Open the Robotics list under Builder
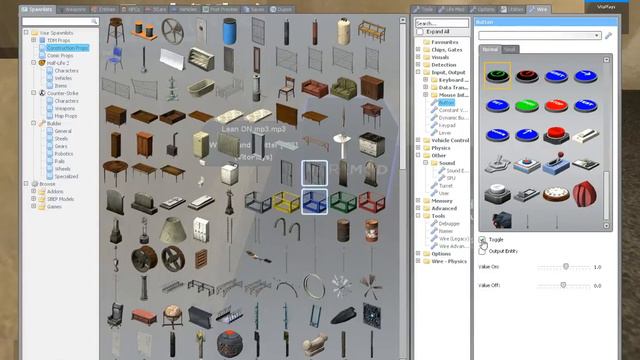The image size is (640, 360). click(64, 153)
